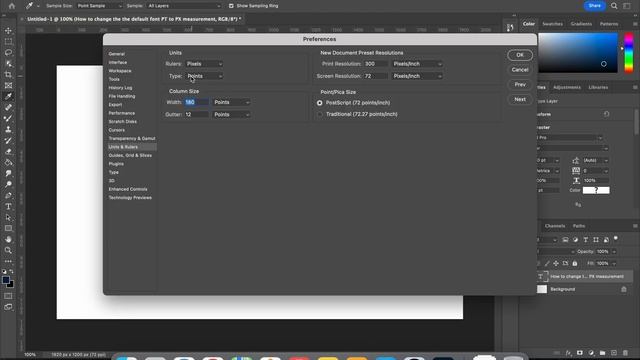Switch to the Channels tab

tap(555, 226)
